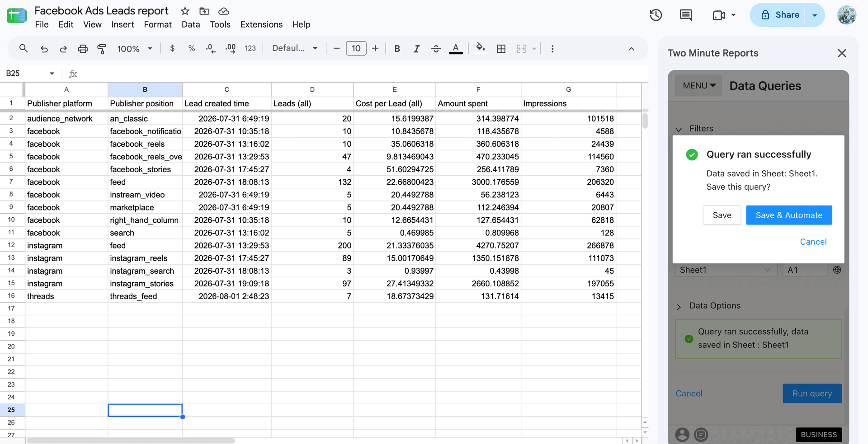Open the Name box dropdown
This screenshot has height=444, width=868.
point(52,73)
